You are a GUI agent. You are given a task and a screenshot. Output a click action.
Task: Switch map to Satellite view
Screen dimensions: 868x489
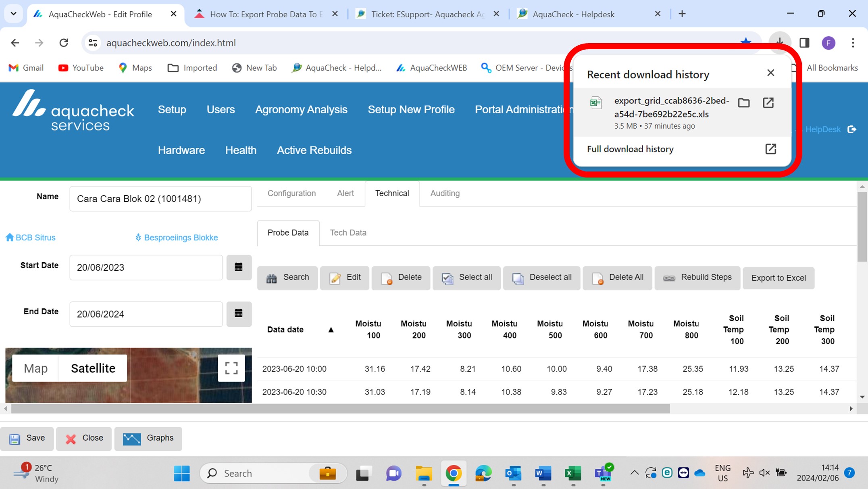[93, 368]
